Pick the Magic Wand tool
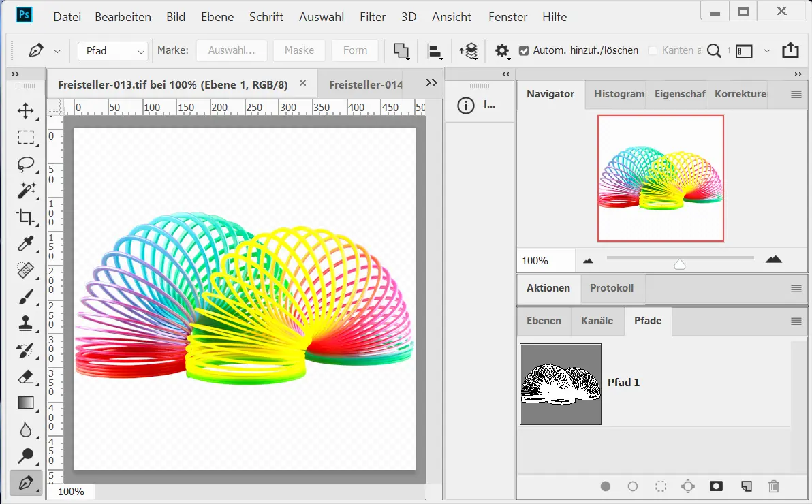812x504 pixels. 26,191
